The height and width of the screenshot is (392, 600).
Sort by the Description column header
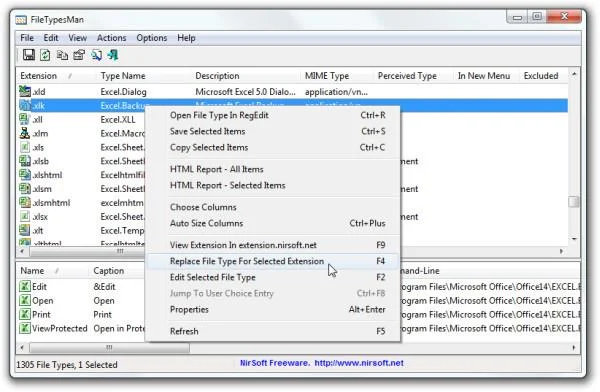pos(246,76)
